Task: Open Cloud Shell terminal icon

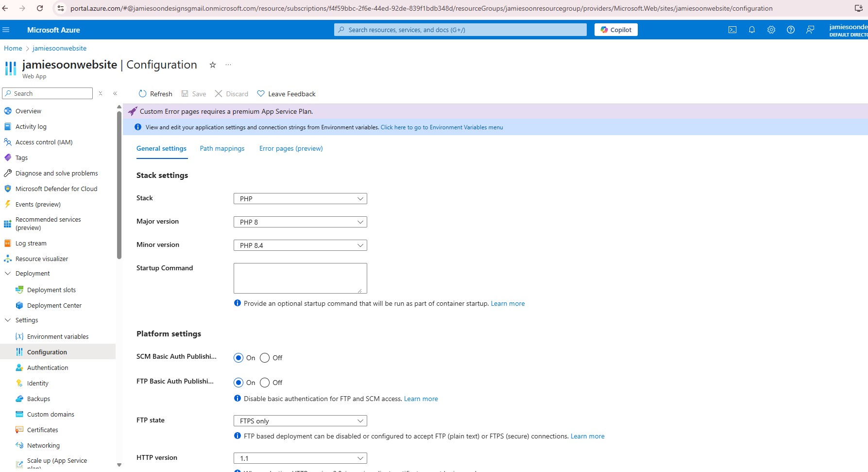Action: coord(732,30)
